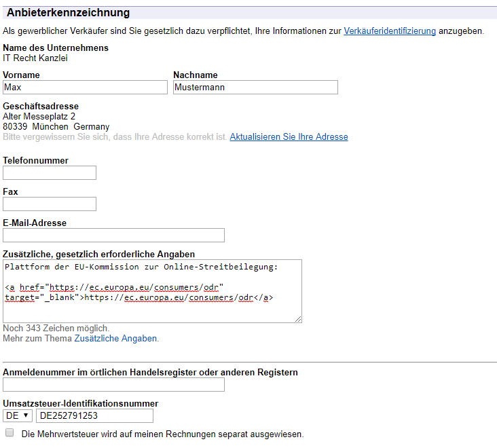Open the Verkäuferidentifizierung link
The height and width of the screenshot is (448, 497).
click(390, 31)
